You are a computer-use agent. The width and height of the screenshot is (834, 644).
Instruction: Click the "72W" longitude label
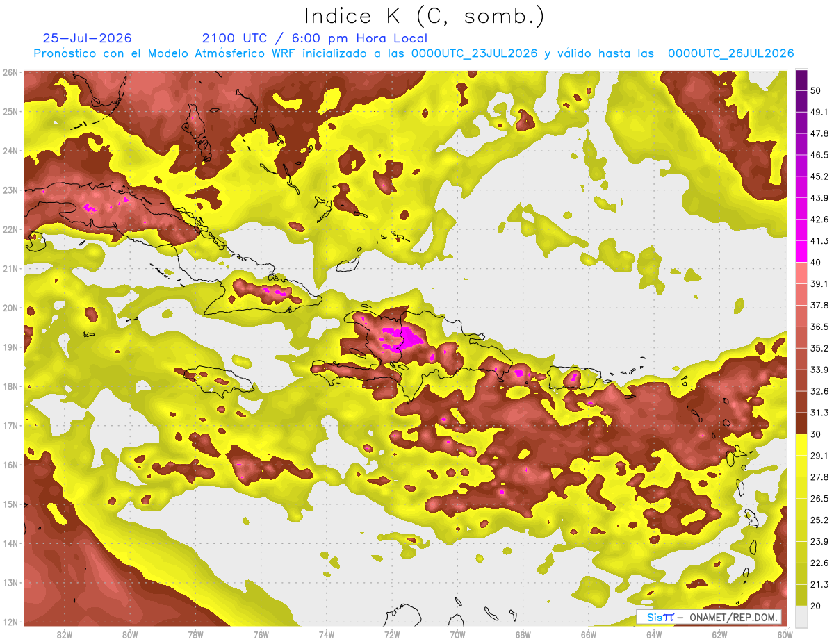point(392,635)
